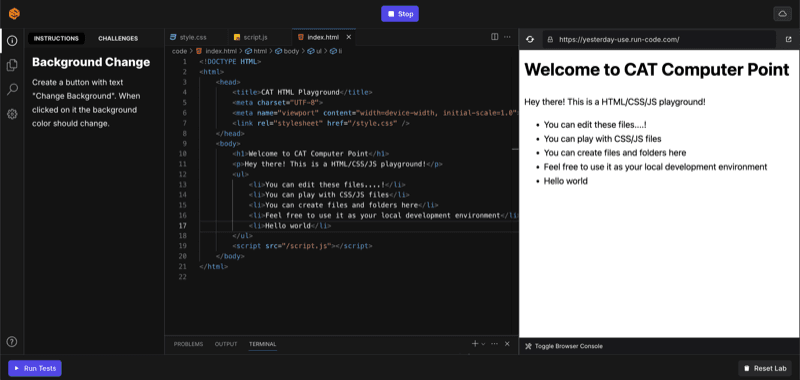Viewport: 800px width, 380px height.
Task: Open the file explorer sidebar icon
Action: pos(12,65)
